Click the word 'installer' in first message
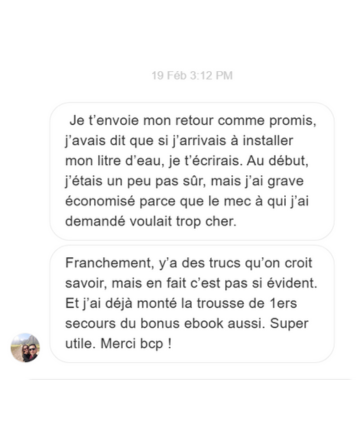The height and width of the screenshot is (438, 360). pyautogui.click(x=268, y=141)
